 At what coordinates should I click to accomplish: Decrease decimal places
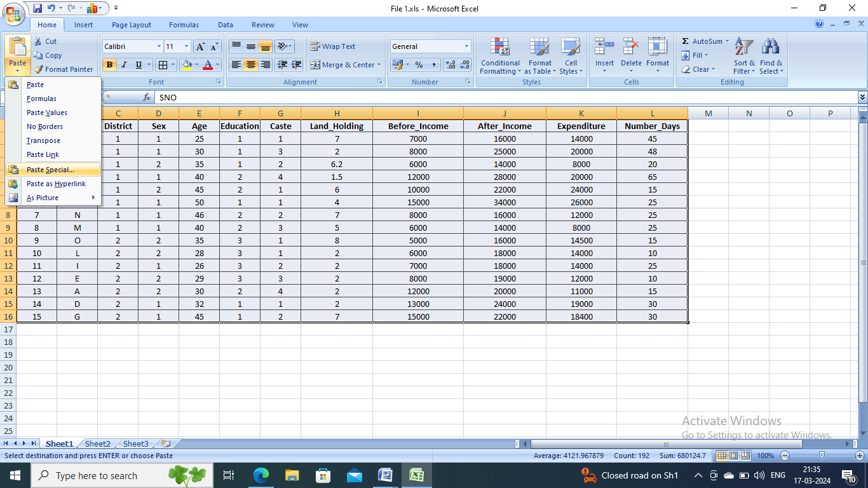465,65
